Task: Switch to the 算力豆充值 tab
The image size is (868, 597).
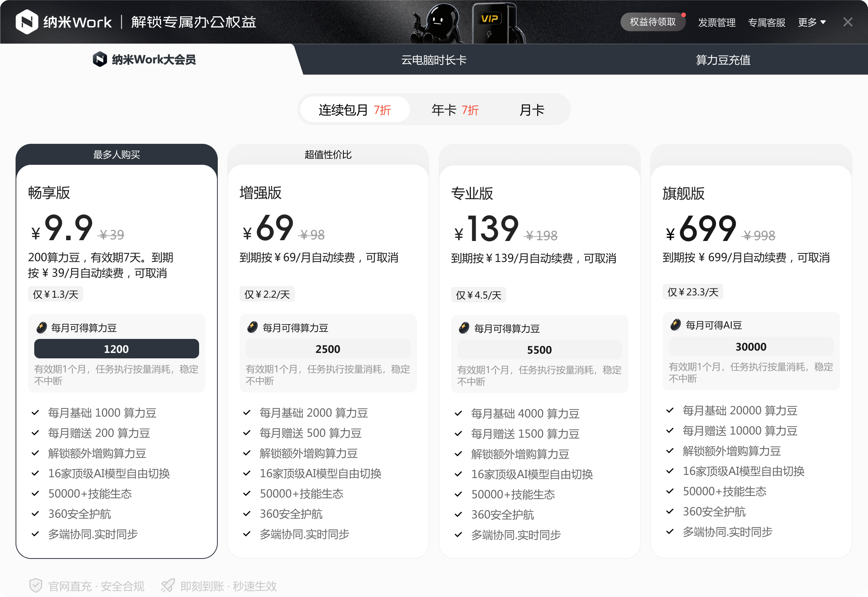Action: pyautogui.click(x=723, y=60)
